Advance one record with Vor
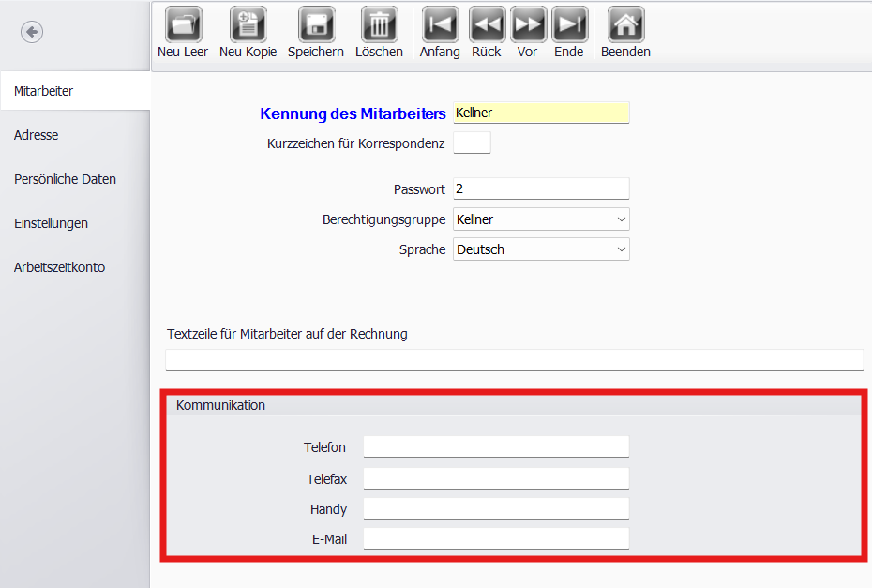The image size is (872, 588). (528, 24)
